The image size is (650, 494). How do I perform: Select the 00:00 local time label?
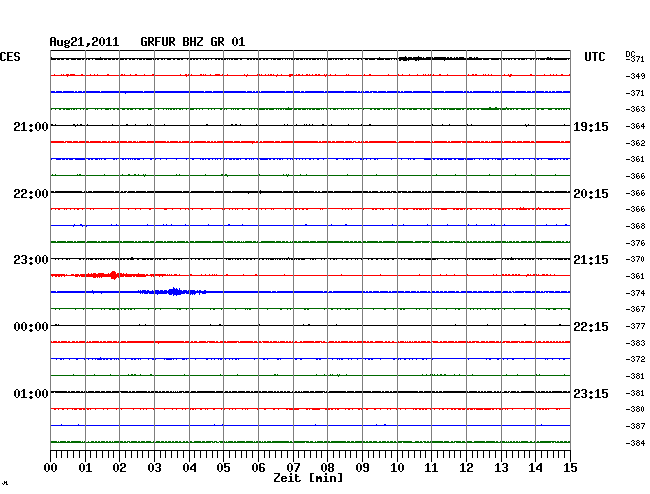point(31,327)
